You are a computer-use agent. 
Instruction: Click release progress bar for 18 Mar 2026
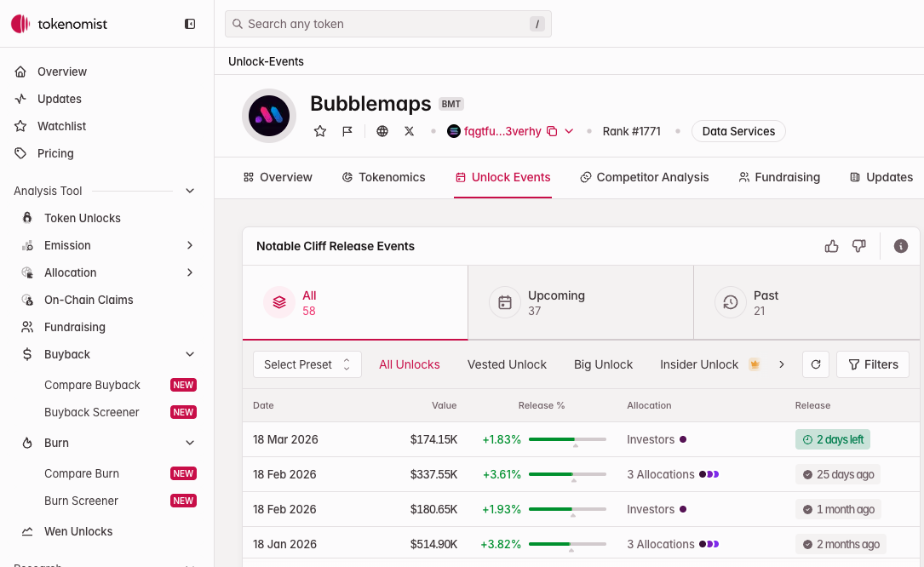point(567,439)
